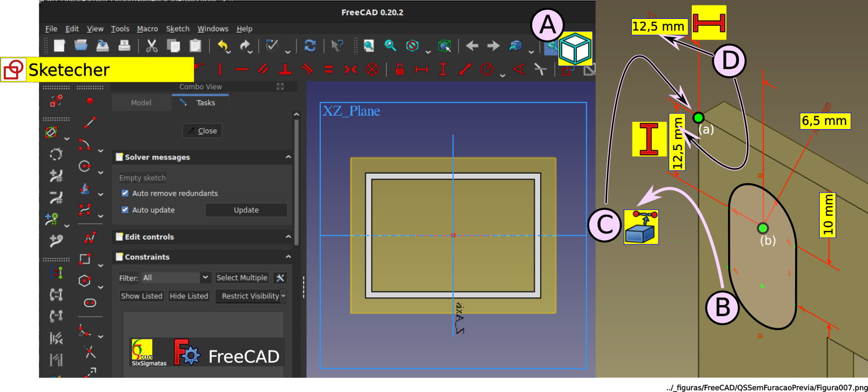Viewport: 868px width, 392px height.
Task: Click the Copy icon in the toolbar
Action: click(173, 46)
